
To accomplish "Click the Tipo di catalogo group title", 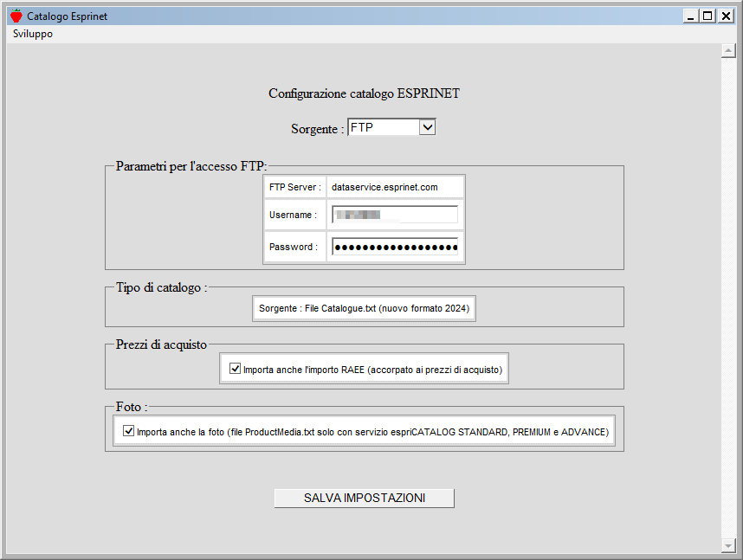I will 162,287.
